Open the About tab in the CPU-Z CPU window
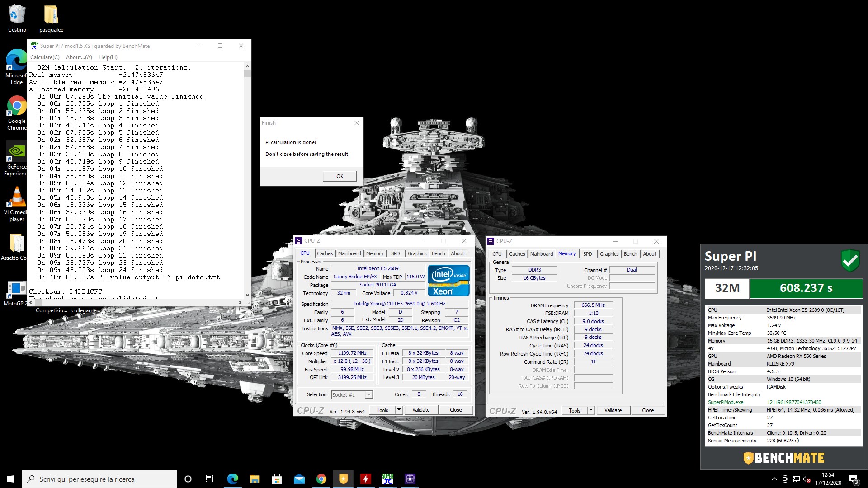 tap(458, 253)
